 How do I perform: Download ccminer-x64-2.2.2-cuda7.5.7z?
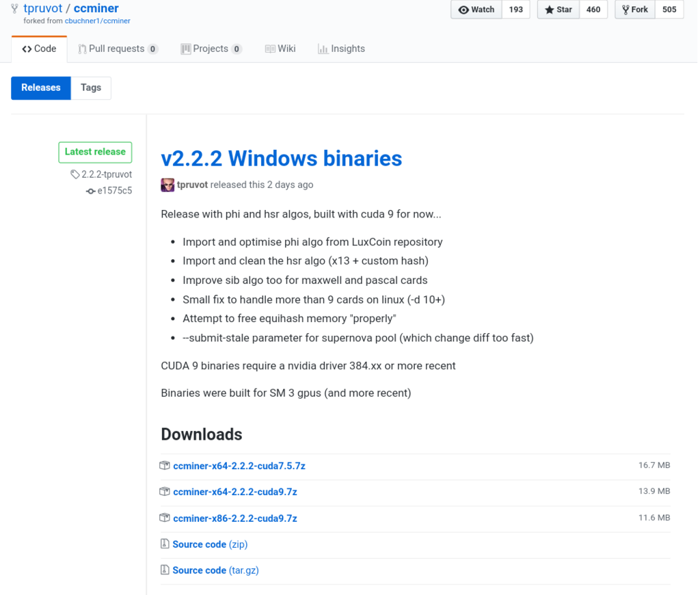pos(239,466)
